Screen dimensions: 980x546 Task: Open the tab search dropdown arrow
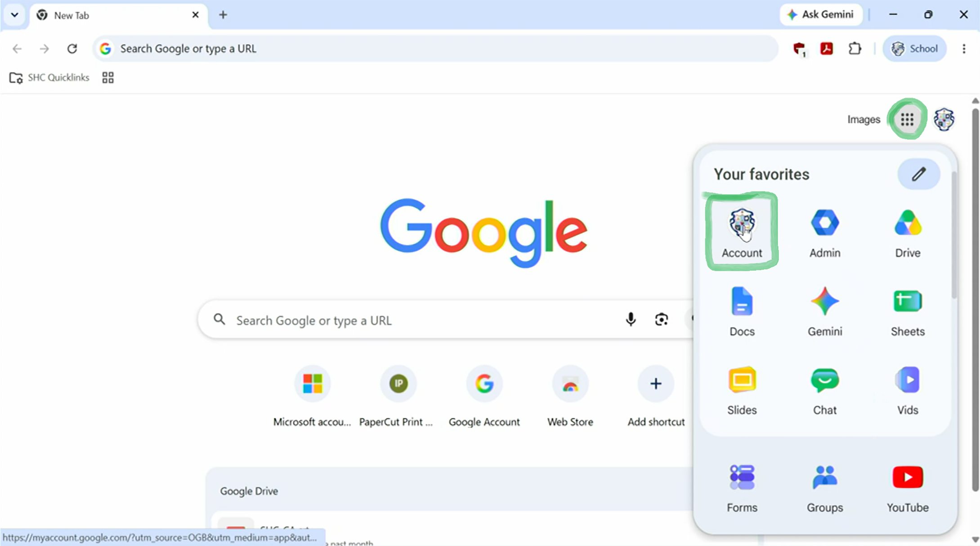pos(14,15)
